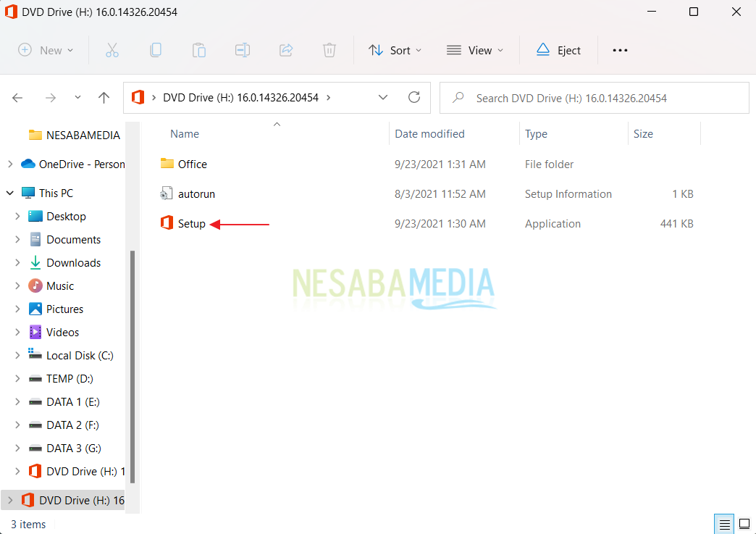The width and height of the screenshot is (756, 534).
Task: Click the Setup Office logo icon
Action: (167, 223)
